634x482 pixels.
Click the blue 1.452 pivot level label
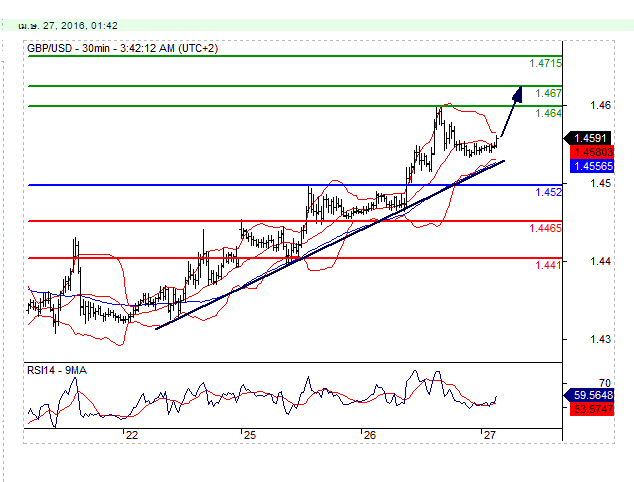549,192
